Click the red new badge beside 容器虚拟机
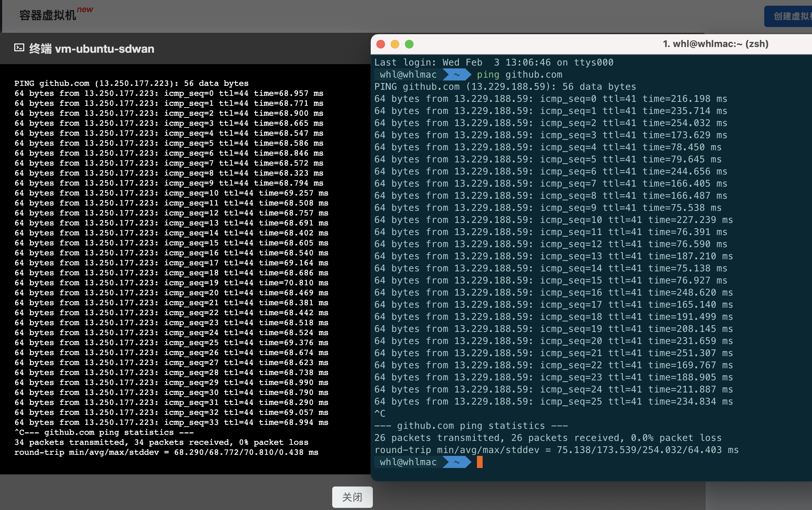This screenshot has width=812, height=510. point(85,10)
